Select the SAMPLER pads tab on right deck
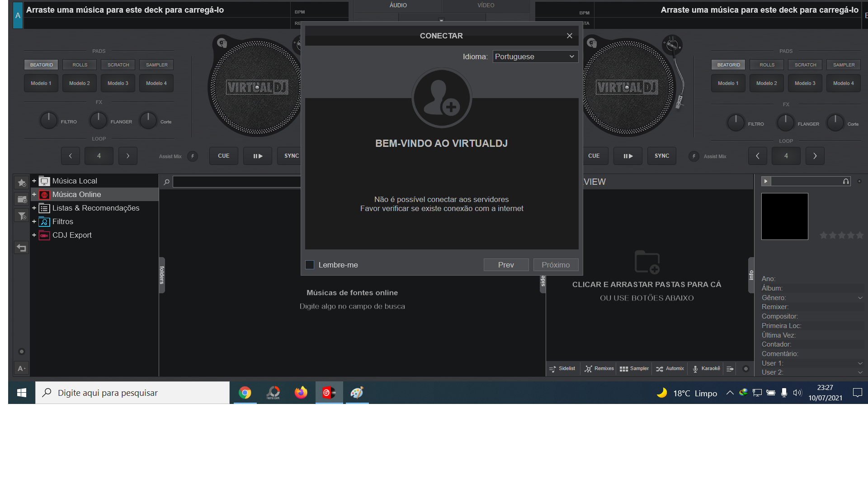 pos(844,65)
